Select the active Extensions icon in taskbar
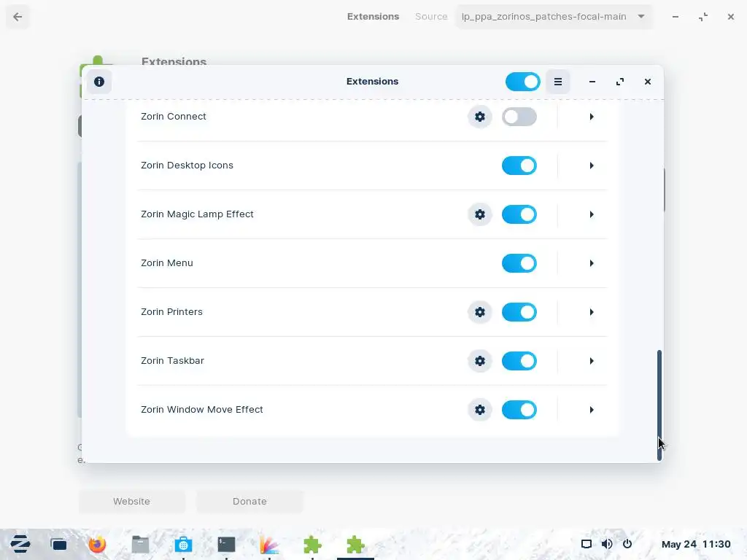The image size is (747, 560). click(355, 544)
